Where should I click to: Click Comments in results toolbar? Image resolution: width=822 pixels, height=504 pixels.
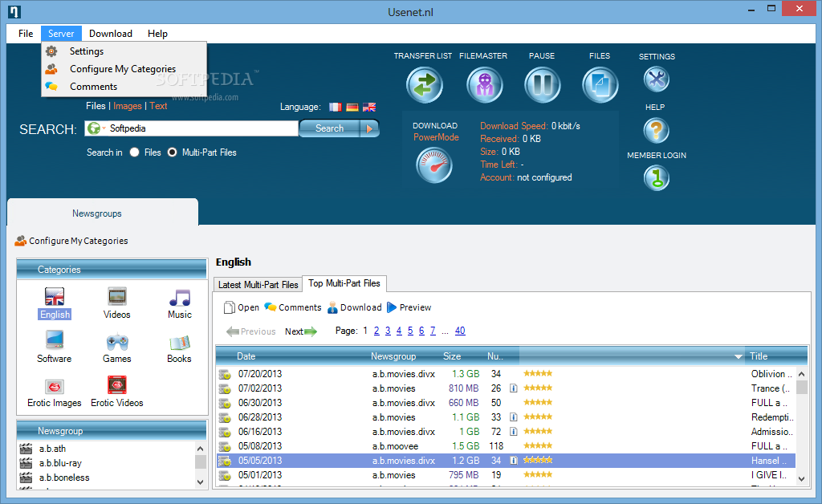tap(292, 307)
